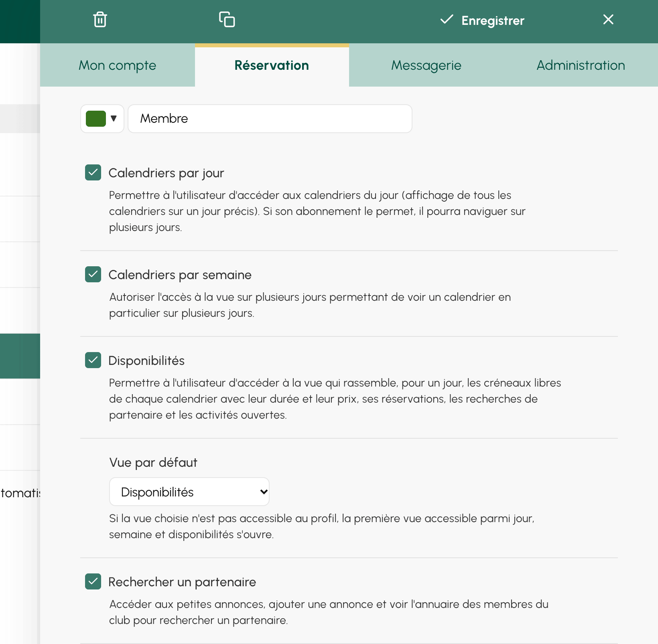The height and width of the screenshot is (644, 658).
Task: Click the Calendriers par semaine label
Action: 180,275
